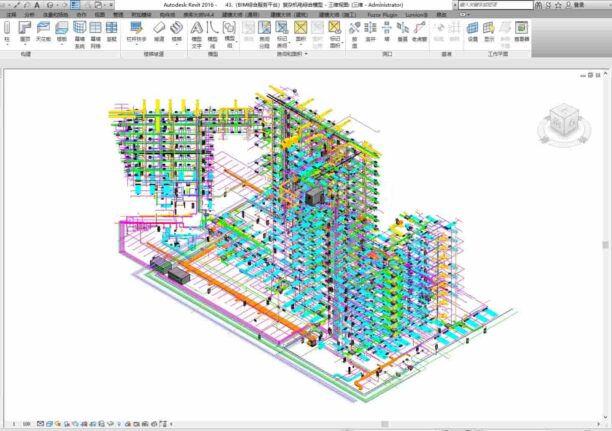
Task: Select the Dormer (老虎窗) opening tool
Action: click(420, 31)
